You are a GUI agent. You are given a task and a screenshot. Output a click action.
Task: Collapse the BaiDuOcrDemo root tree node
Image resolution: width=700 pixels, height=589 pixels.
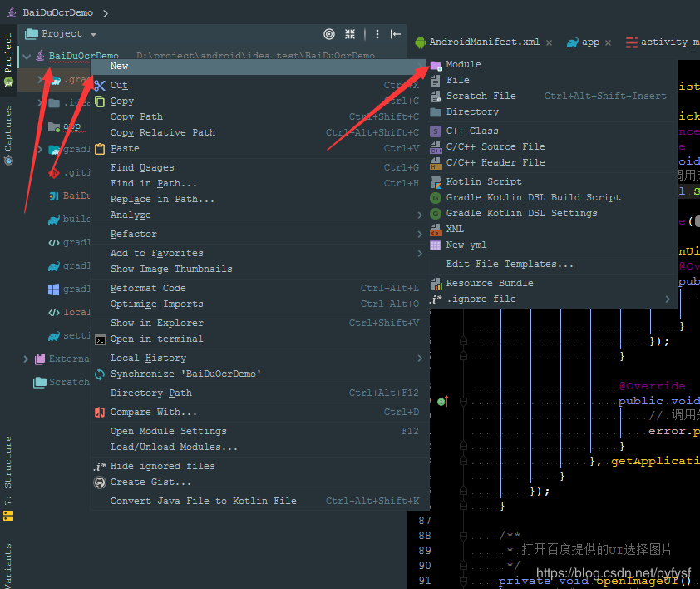(x=27, y=57)
